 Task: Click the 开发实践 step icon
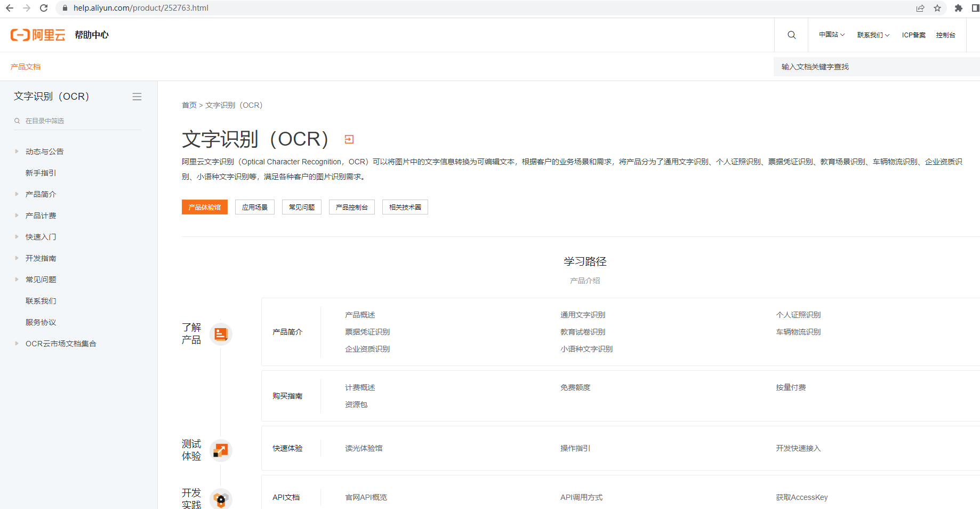pyautogui.click(x=221, y=499)
